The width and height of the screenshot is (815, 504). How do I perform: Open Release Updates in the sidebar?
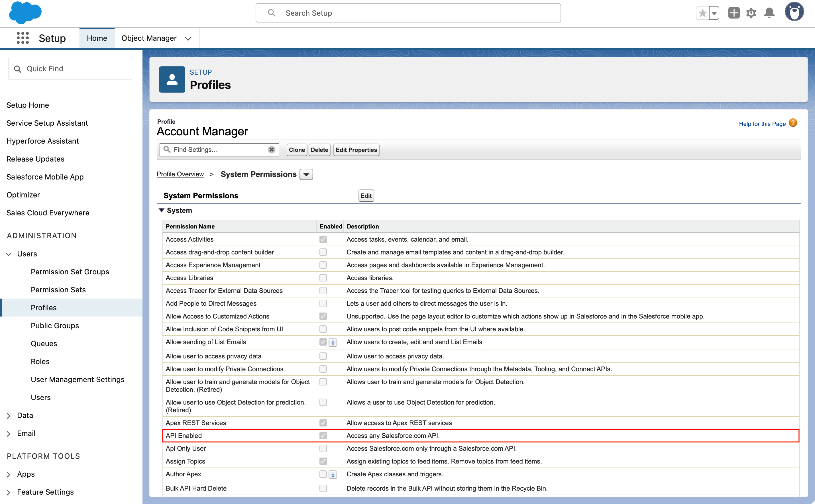click(35, 159)
